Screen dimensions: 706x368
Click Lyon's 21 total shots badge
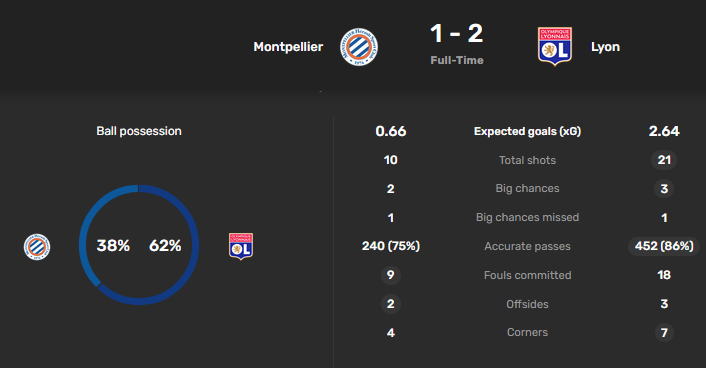(664, 160)
